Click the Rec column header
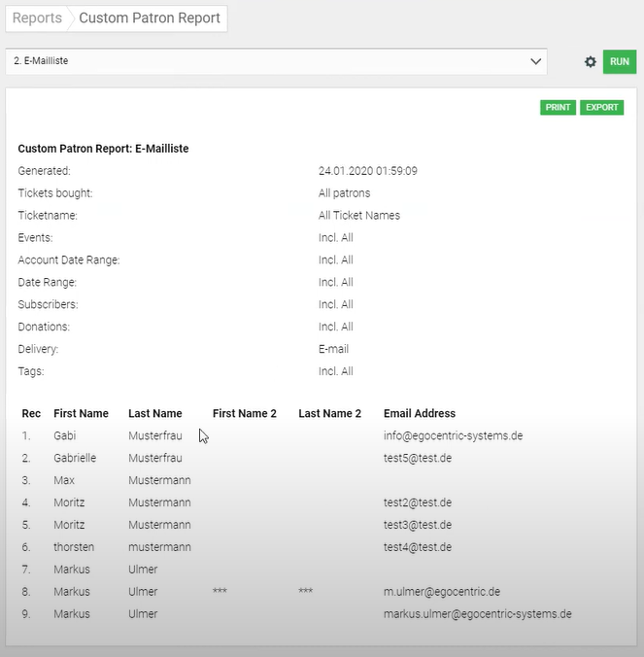This screenshot has height=657, width=644. (x=31, y=413)
